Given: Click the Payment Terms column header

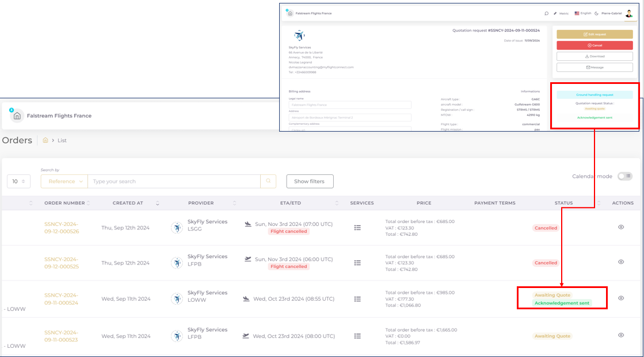Looking at the screenshot, I should click(x=494, y=203).
